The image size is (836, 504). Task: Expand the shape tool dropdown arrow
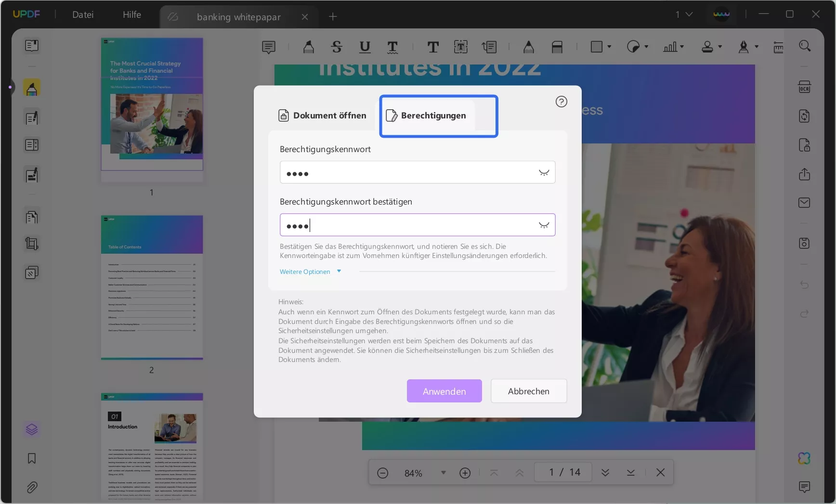[x=609, y=47]
